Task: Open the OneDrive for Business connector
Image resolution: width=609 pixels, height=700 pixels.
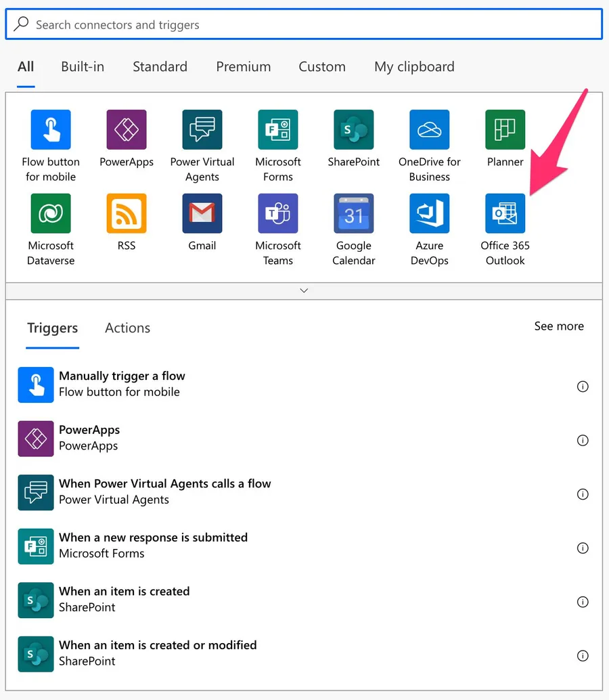Action: pyautogui.click(x=429, y=130)
